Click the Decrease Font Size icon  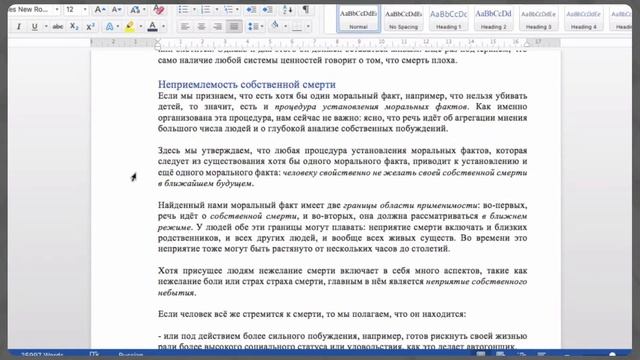coord(116,9)
